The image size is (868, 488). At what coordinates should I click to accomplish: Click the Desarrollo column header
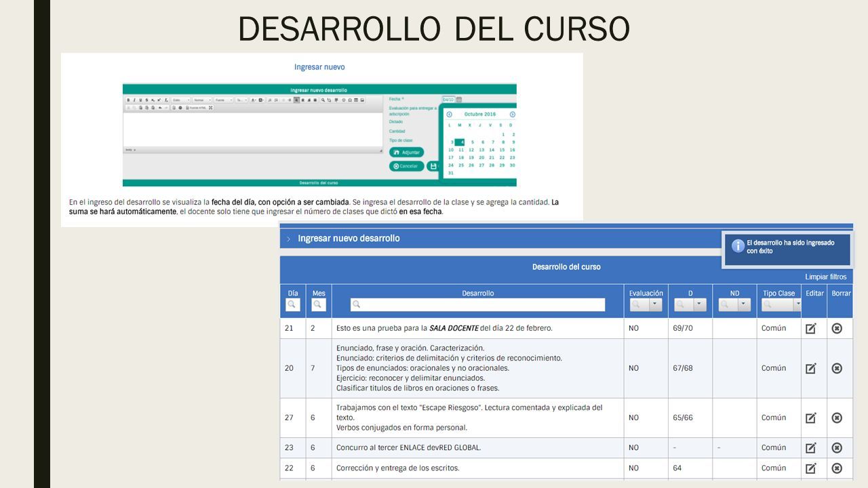click(x=478, y=293)
